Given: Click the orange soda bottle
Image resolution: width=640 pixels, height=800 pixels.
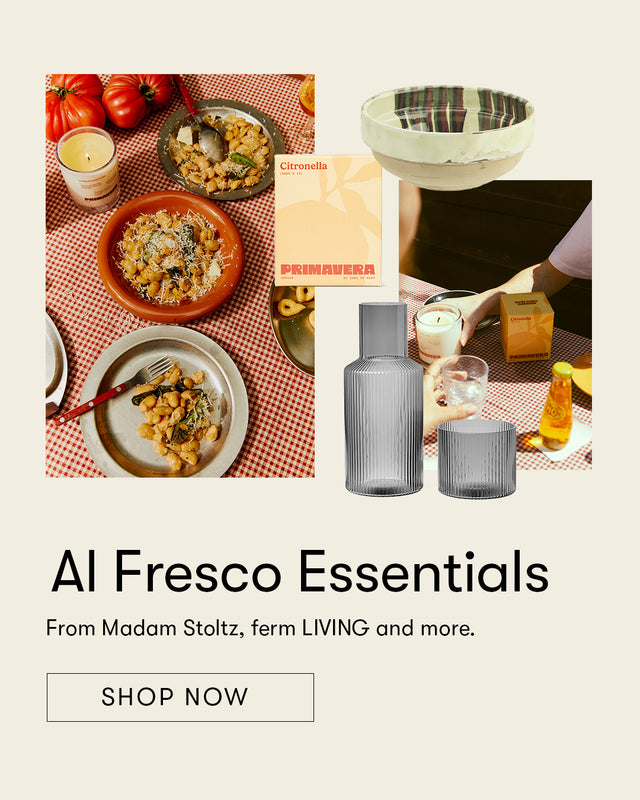Looking at the screenshot, I should [556, 407].
